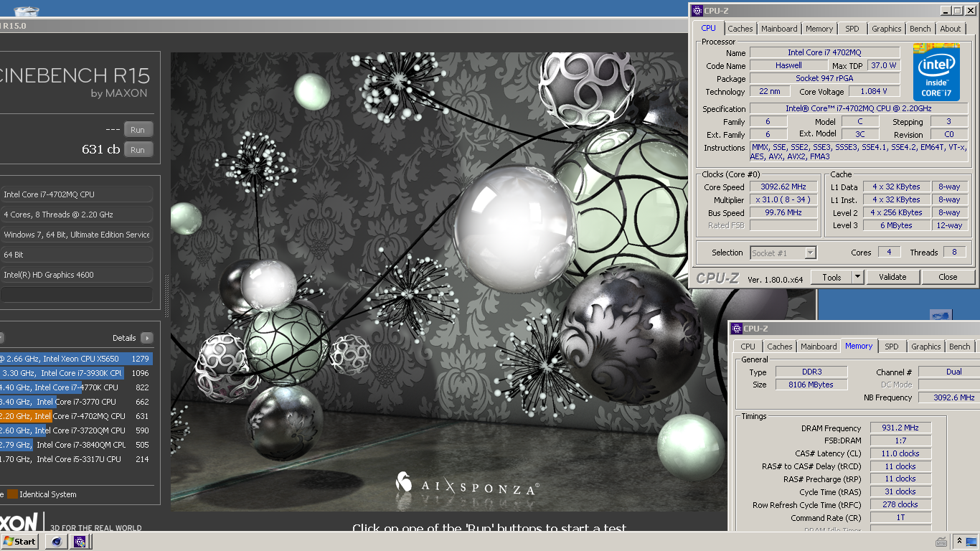Expand the ranking Details arrow button
This screenshot has height=551, width=980.
coord(147,338)
